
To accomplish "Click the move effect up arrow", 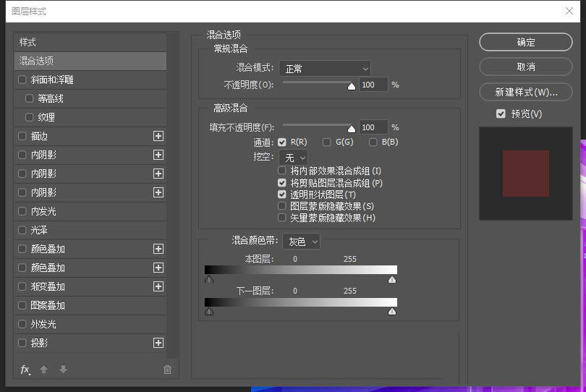I will (44, 370).
